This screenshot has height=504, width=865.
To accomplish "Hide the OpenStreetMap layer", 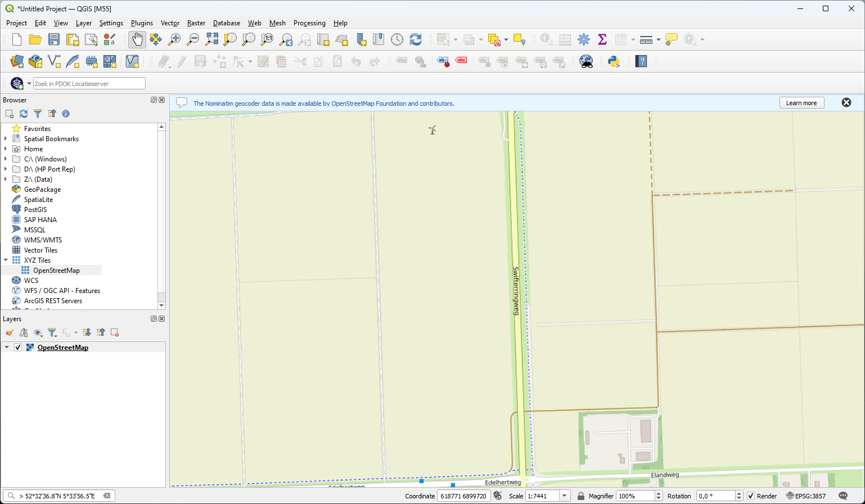I will click(x=18, y=347).
